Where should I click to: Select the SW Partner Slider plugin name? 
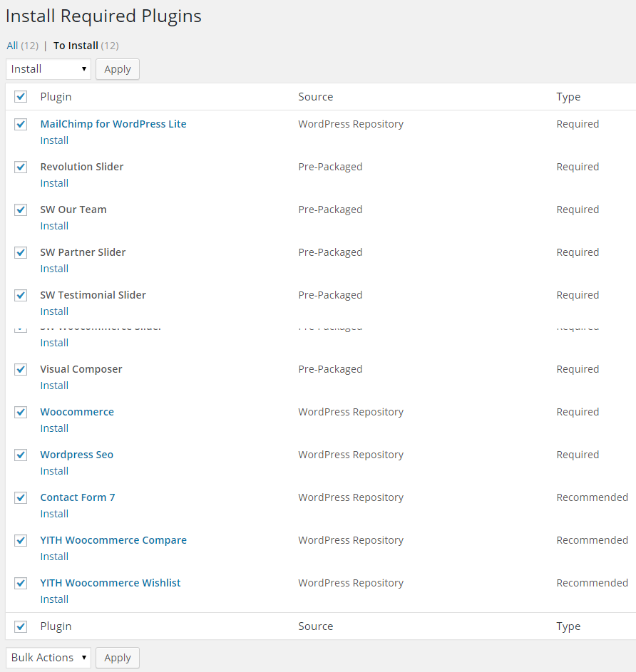[x=83, y=252]
